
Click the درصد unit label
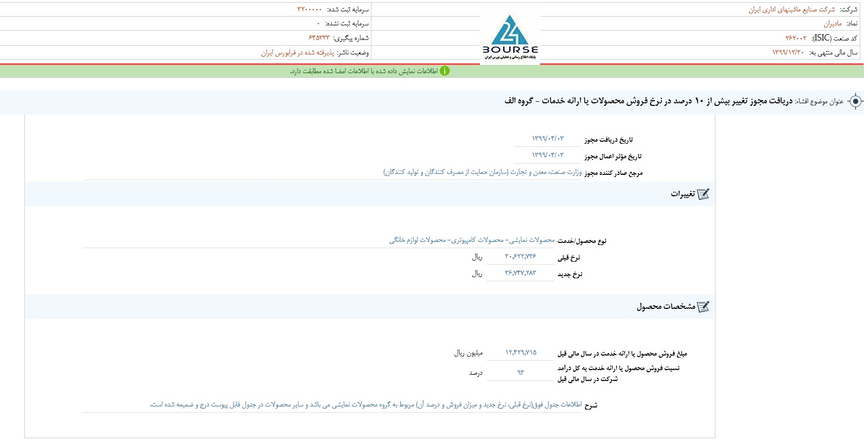point(476,373)
